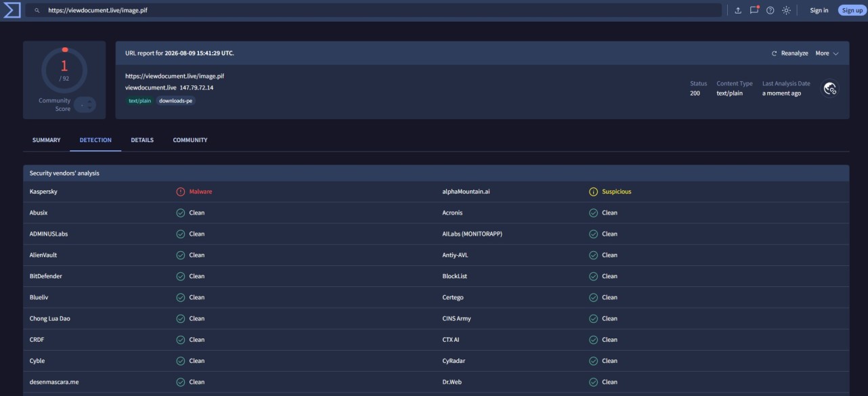Click the globe URL type icon

(x=830, y=89)
